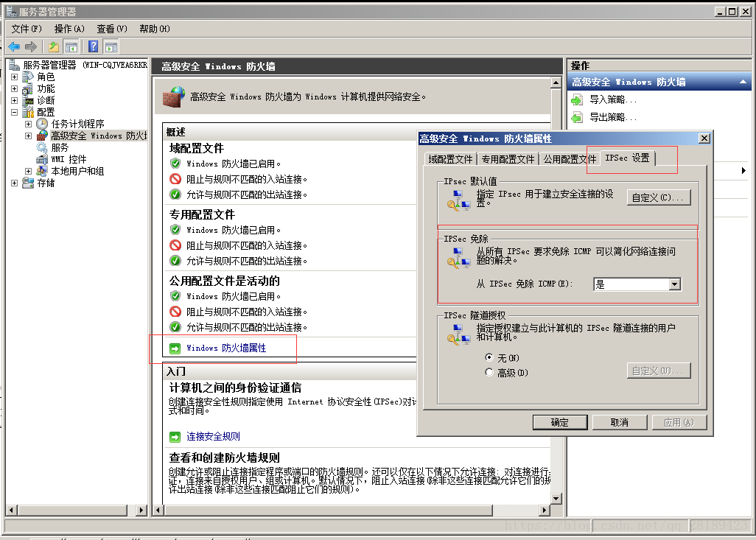Viewport: 756px width, 540px height.
Task: Click the IPSec 免除 computers key icon
Action: click(458, 258)
